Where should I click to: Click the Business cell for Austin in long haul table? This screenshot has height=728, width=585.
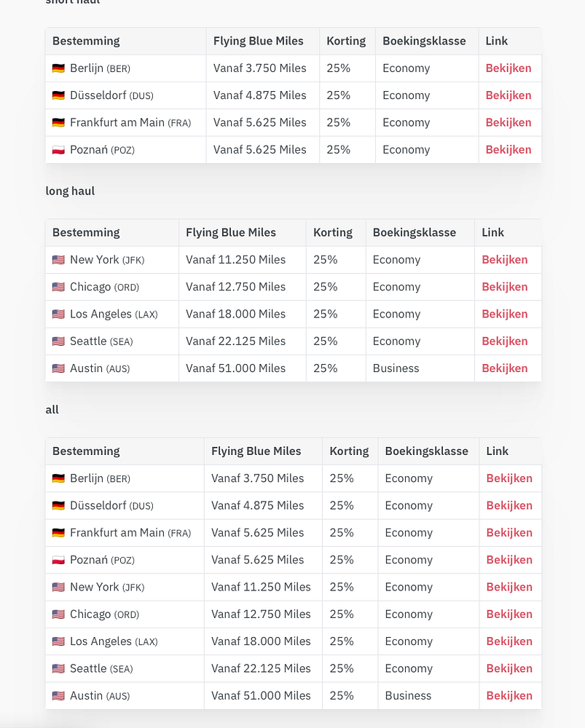[396, 368]
